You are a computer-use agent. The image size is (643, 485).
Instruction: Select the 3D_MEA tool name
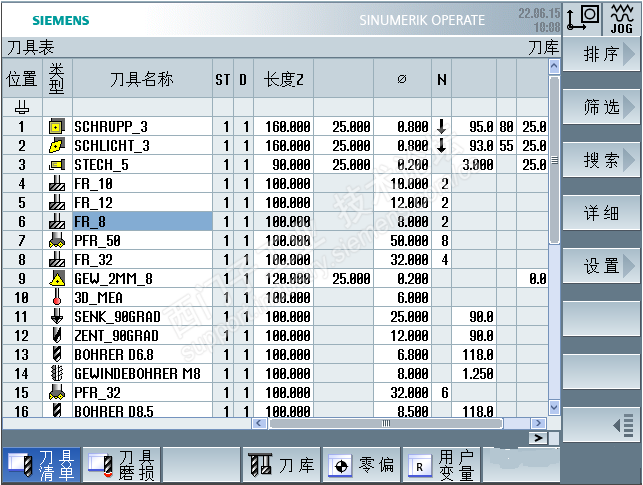click(x=98, y=297)
